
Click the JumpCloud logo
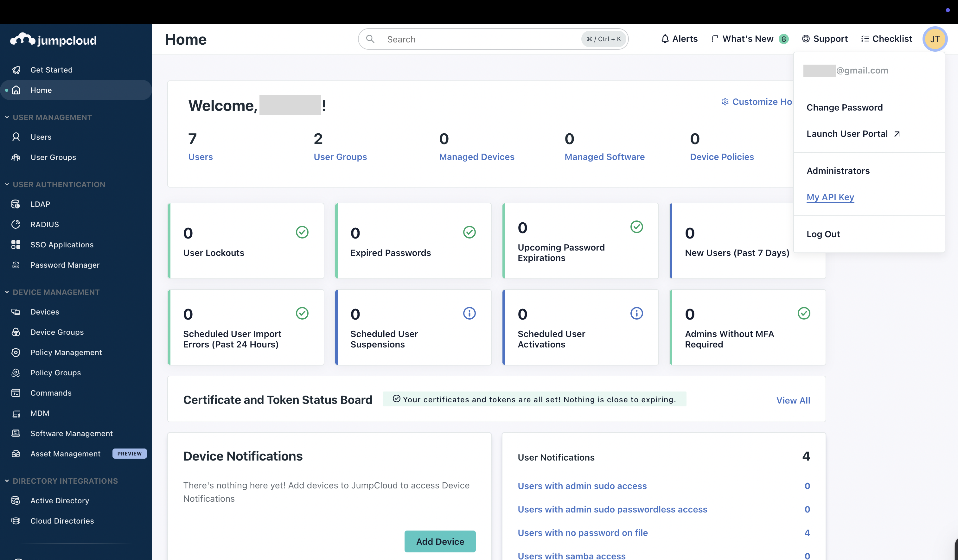[54, 40]
